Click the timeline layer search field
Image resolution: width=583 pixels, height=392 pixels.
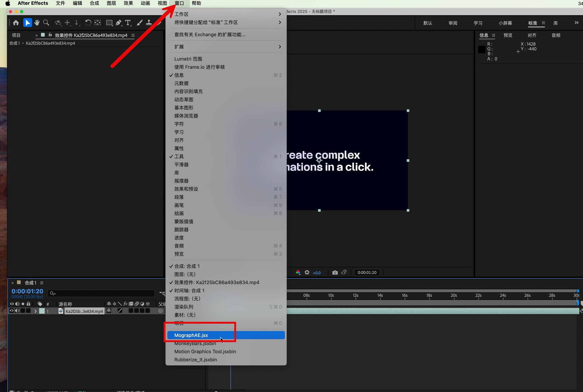pos(103,293)
